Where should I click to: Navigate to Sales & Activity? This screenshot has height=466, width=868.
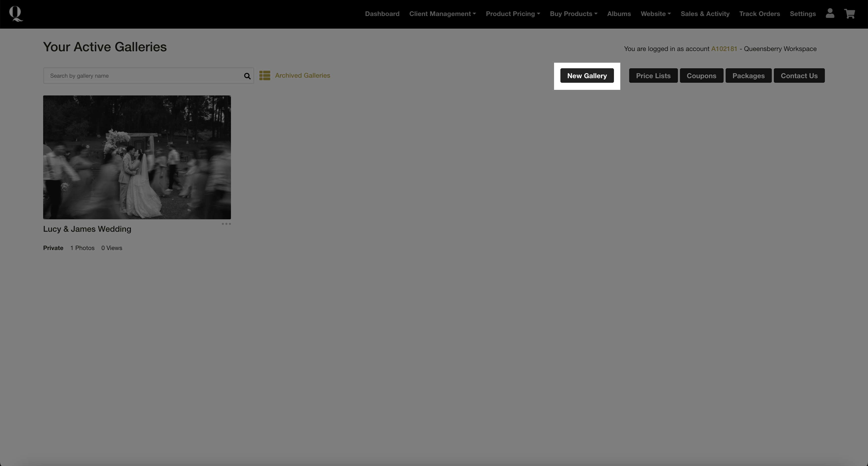705,14
